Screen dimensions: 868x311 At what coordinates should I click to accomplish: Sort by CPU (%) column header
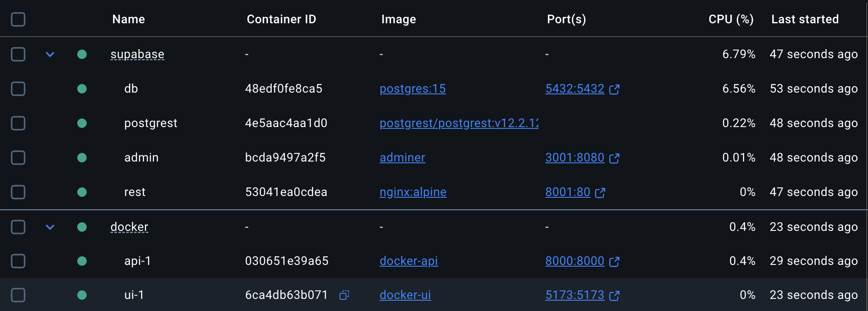click(731, 19)
